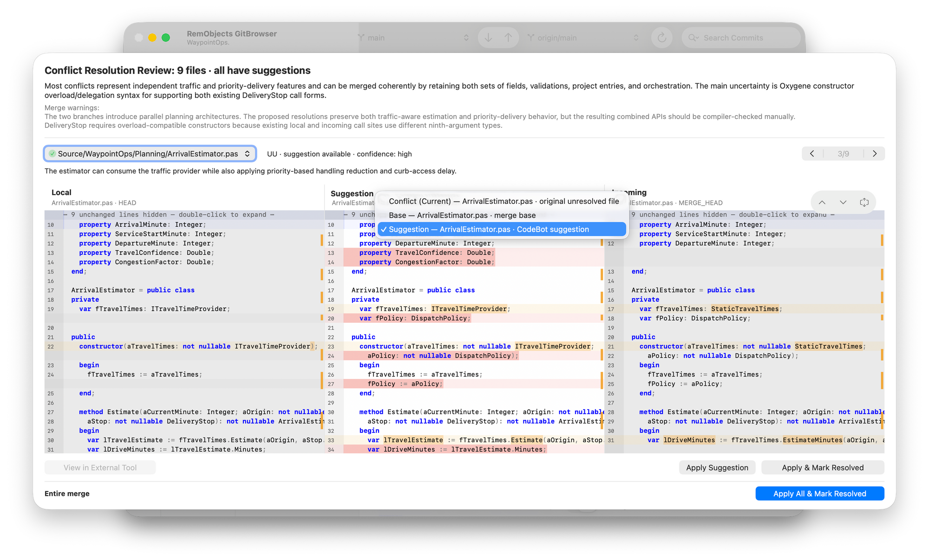Click the Conflict Resolution Review title

(x=177, y=71)
